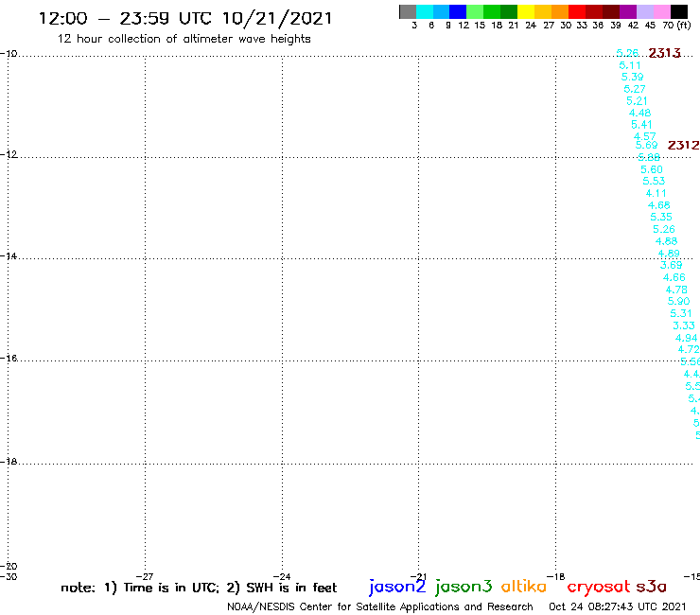Click the latitude axis label -14

[x=9, y=256]
